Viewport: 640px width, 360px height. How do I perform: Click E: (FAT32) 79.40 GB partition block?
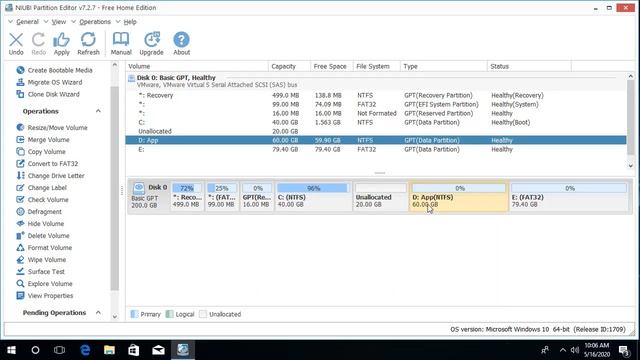569,196
